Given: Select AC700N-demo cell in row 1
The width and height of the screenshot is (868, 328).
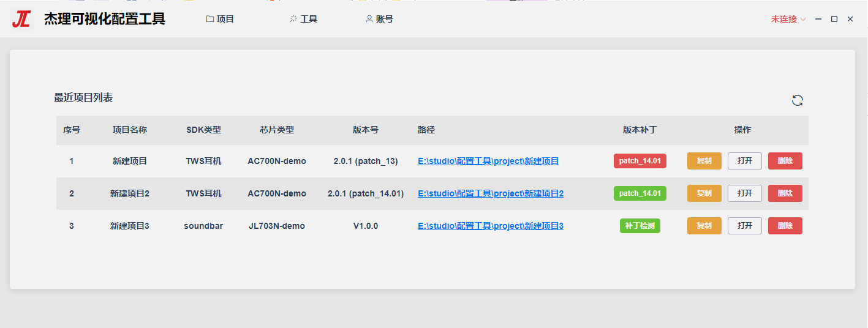Looking at the screenshot, I should 277,161.
